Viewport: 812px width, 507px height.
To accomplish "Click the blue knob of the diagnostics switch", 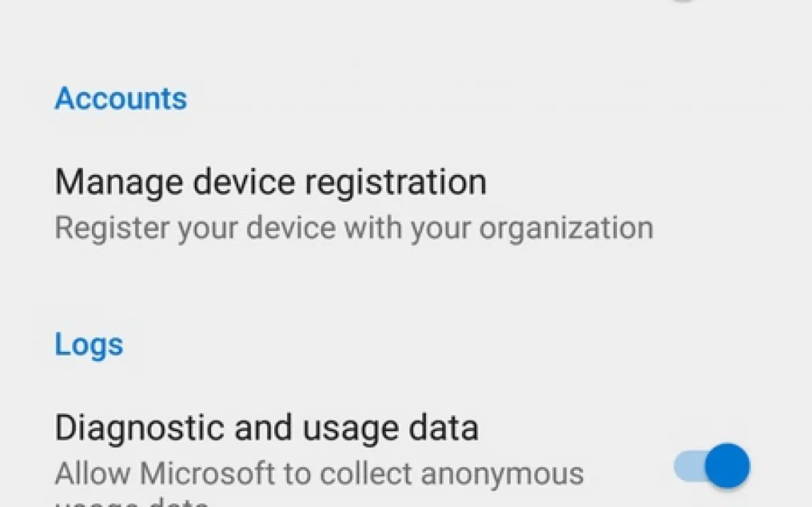I will (x=727, y=465).
